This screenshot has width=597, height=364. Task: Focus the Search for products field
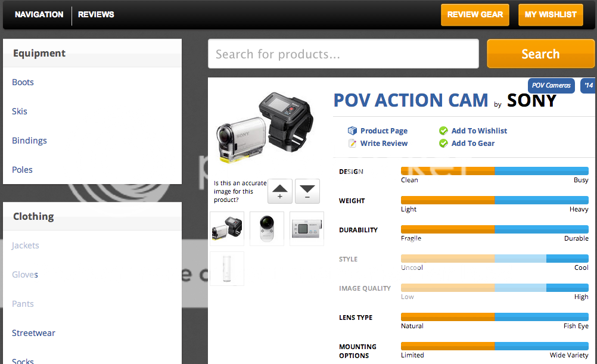coord(343,54)
